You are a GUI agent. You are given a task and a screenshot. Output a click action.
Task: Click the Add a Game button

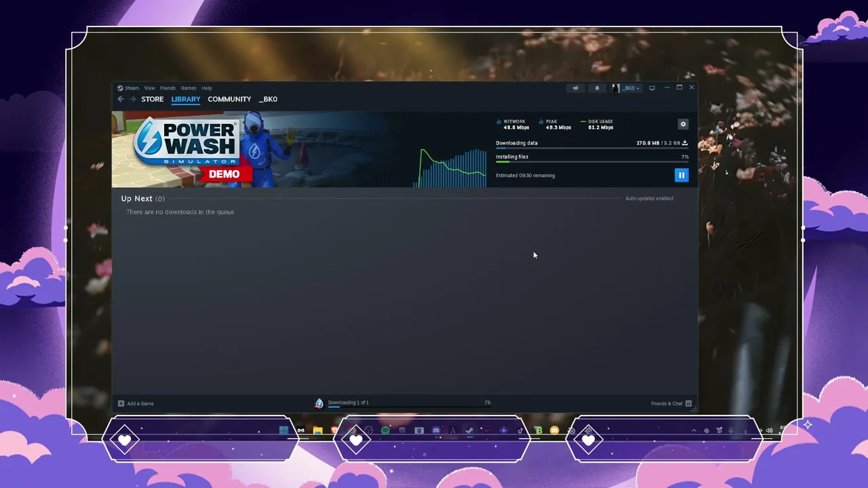coord(136,403)
